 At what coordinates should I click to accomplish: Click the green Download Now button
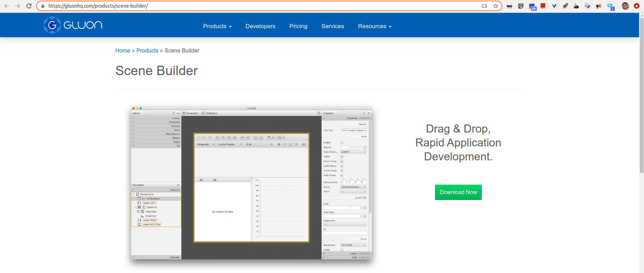[458, 192]
